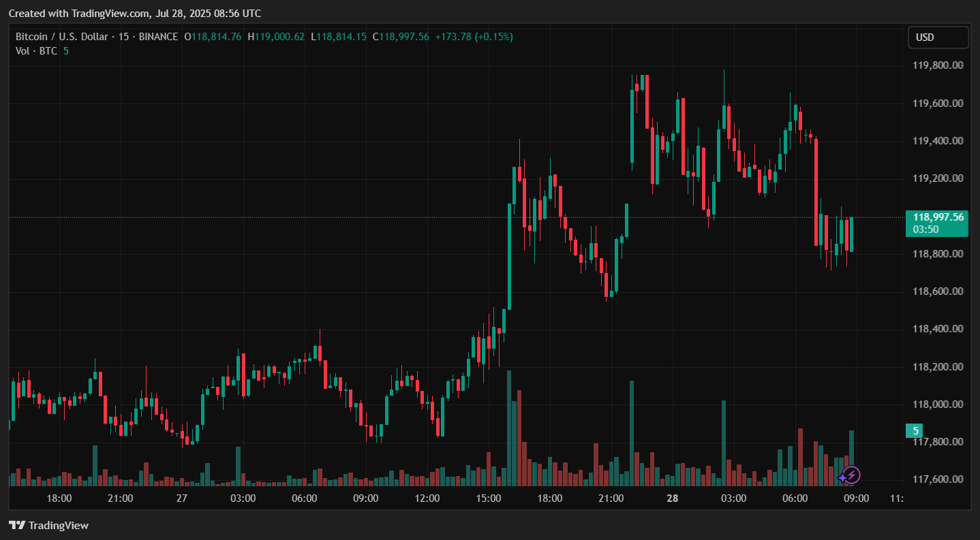The image size is (980, 540).
Task: Click the blue sparkle star icon
Action: pyautogui.click(x=843, y=478)
